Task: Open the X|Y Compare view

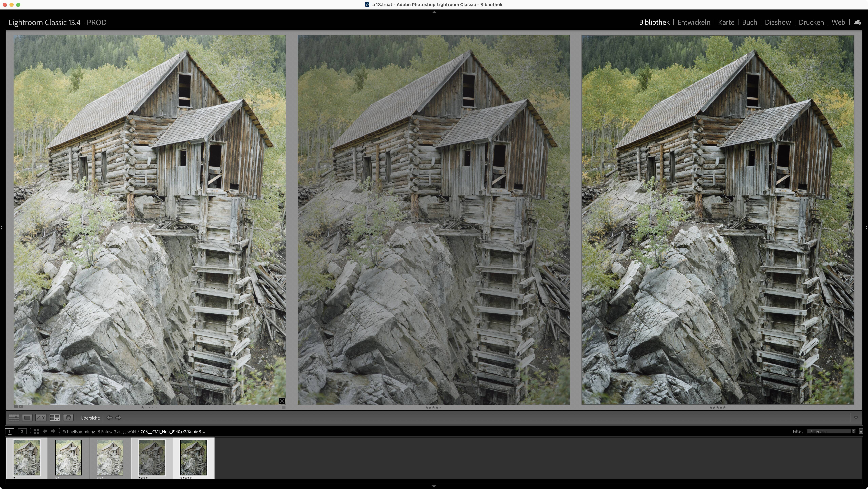Action: pos(41,418)
